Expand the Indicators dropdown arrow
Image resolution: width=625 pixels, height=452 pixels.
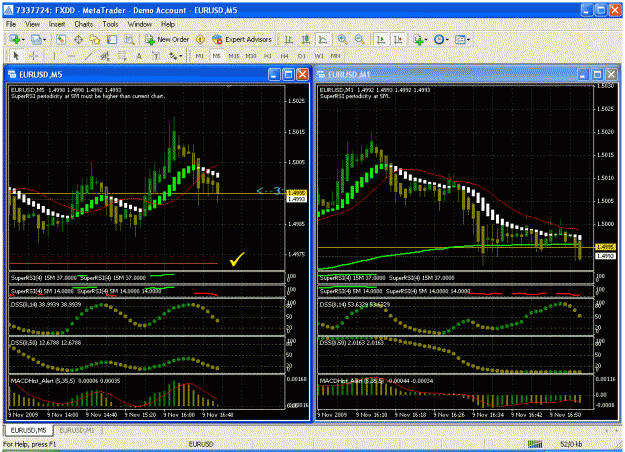coord(426,40)
